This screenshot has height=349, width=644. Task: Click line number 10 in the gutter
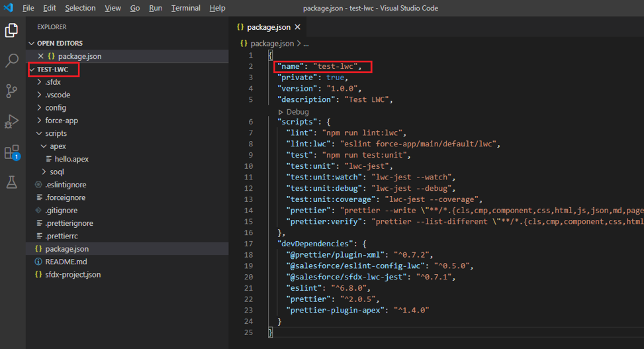point(248,166)
